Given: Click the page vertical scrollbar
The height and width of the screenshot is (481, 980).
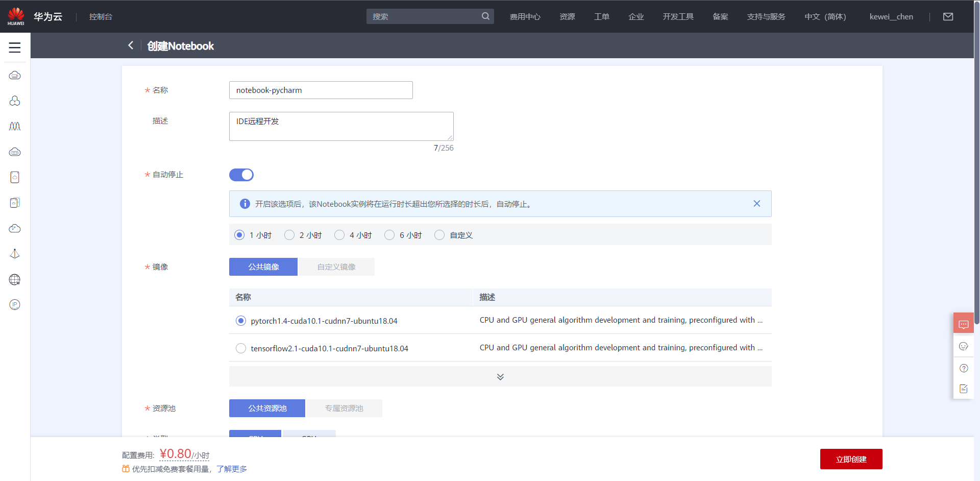Looking at the screenshot, I should (976, 163).
